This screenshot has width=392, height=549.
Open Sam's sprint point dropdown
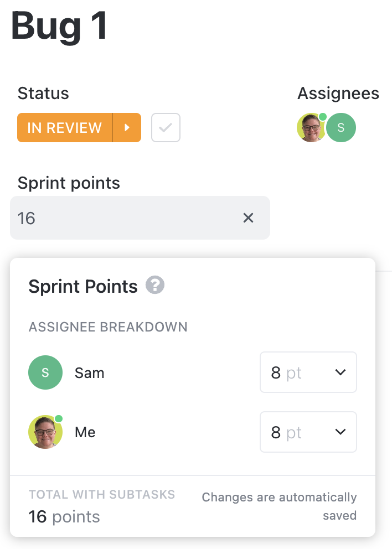click(x=340, y=372)
